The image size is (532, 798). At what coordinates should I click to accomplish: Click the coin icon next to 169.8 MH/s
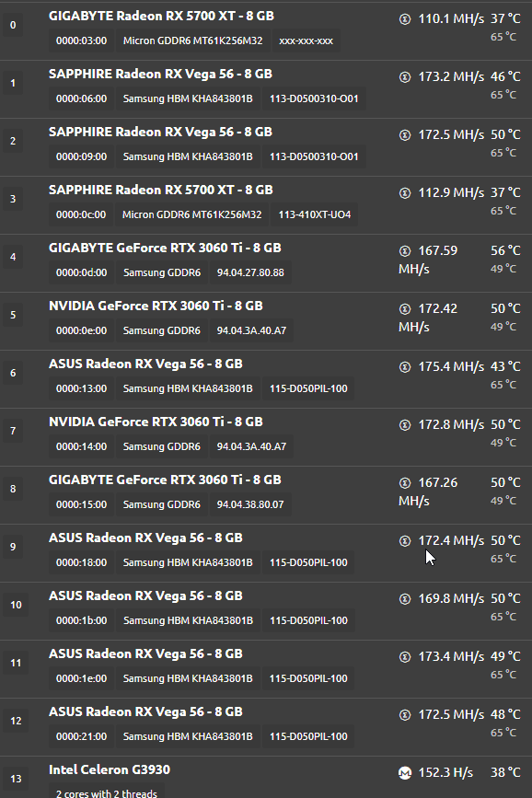click(x=405, y=599)
